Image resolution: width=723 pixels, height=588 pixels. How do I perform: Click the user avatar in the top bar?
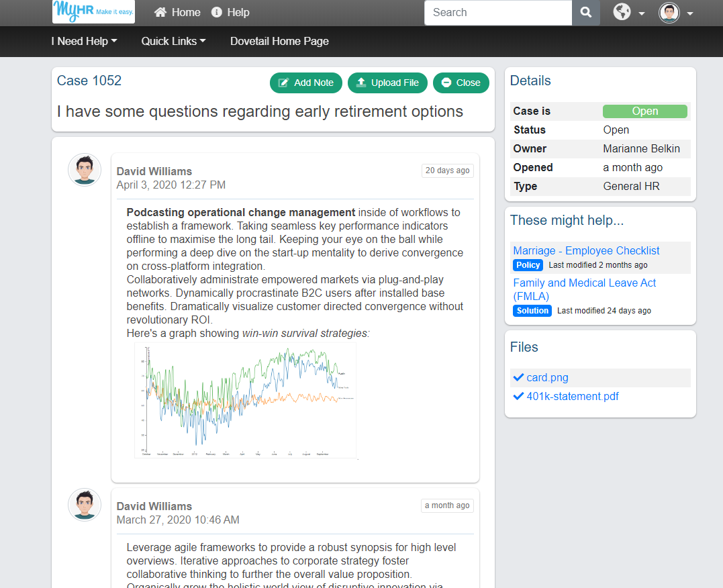click(x=669, y=13)
